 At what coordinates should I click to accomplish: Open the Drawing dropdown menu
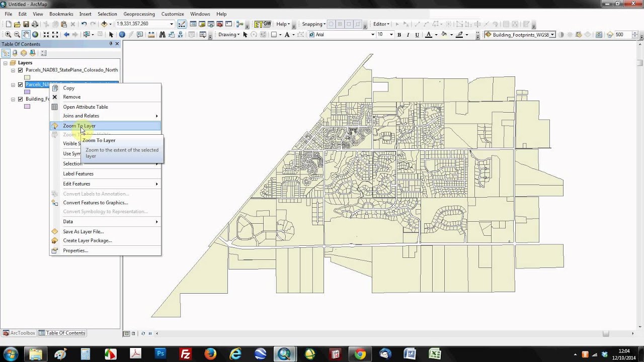coord(229,35)
